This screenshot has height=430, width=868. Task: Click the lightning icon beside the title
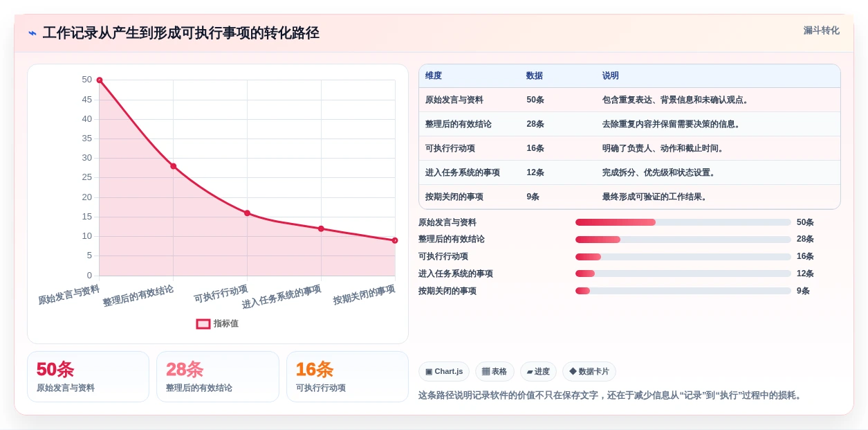[x=33, y=33]
